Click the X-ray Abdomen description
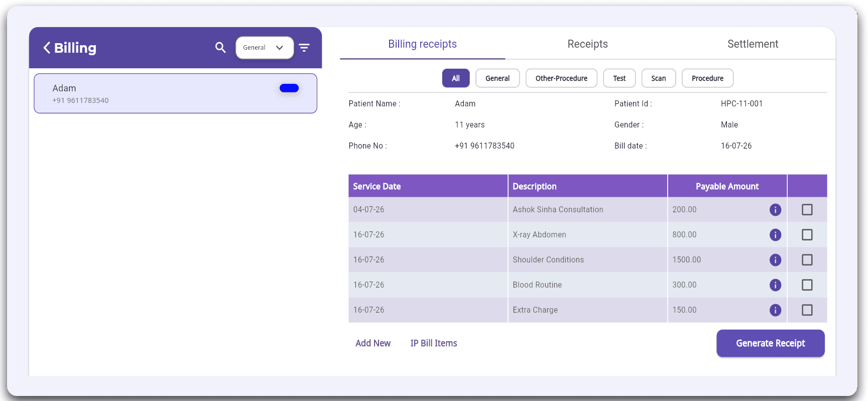The image size is (868, 401). [x=539, y=235]
